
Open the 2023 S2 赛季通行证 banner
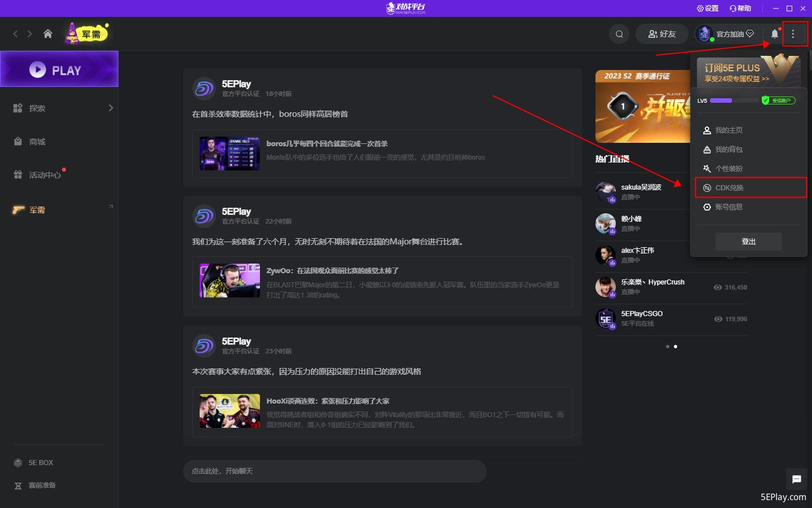[x=643, y=106]
